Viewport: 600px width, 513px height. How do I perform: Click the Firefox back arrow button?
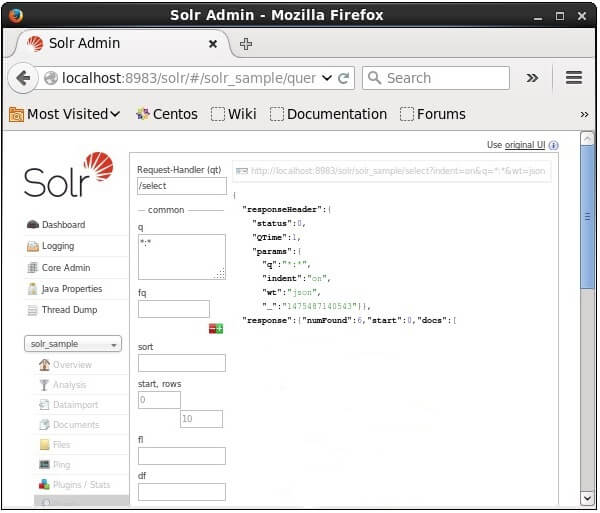click(x=23, y=78)
